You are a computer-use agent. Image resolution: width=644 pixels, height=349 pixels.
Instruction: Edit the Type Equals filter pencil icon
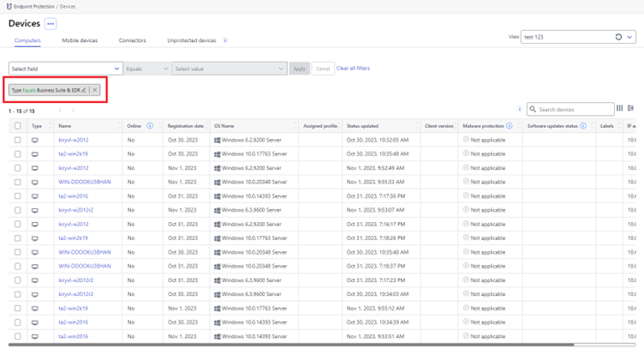pyautogui.click(x=84, y=90)
